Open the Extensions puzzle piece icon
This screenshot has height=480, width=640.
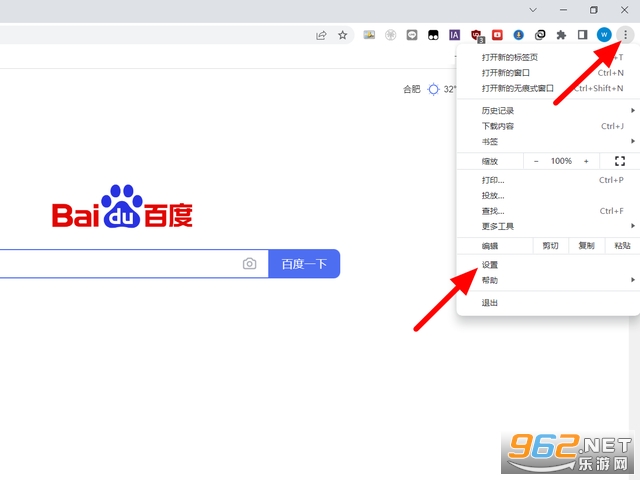pos(561,35)
